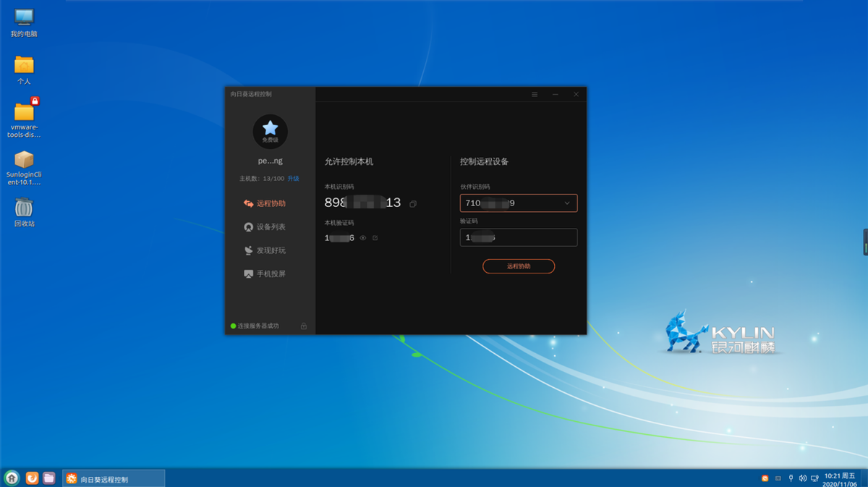The image size is (868, 487).
Task: Open the Sunlogin system tray icon
Action: [x=765, y=478]
